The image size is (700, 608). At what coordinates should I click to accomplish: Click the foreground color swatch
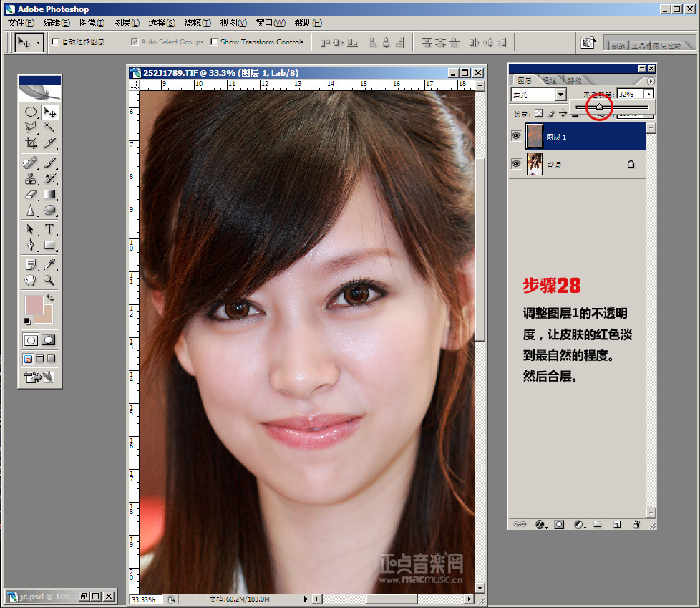point(34,304)
